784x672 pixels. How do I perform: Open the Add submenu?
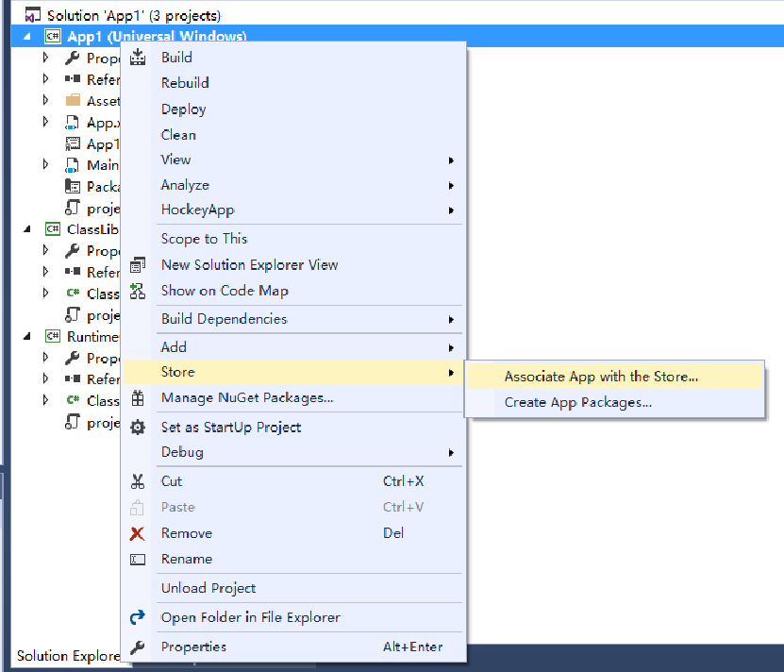(295, 346)
